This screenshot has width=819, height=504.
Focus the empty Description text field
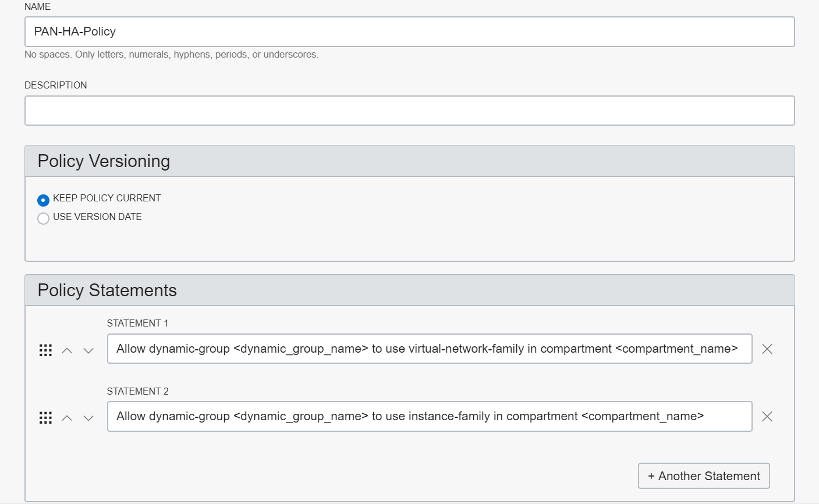409,111
